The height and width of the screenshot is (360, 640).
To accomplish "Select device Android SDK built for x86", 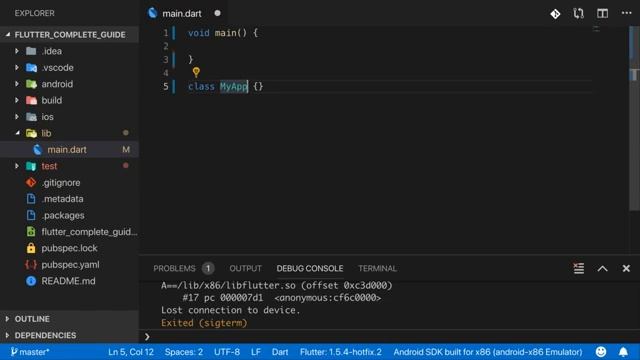I will (488, 352).
